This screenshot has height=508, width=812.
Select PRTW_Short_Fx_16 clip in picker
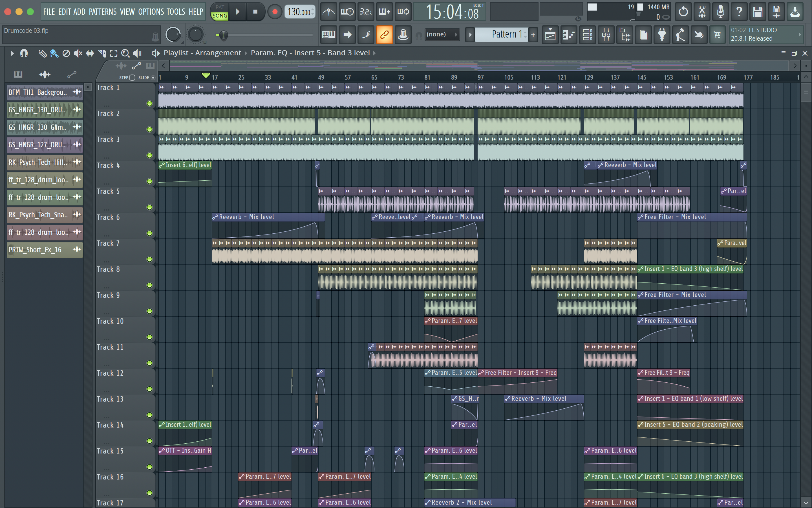point(45,250)
